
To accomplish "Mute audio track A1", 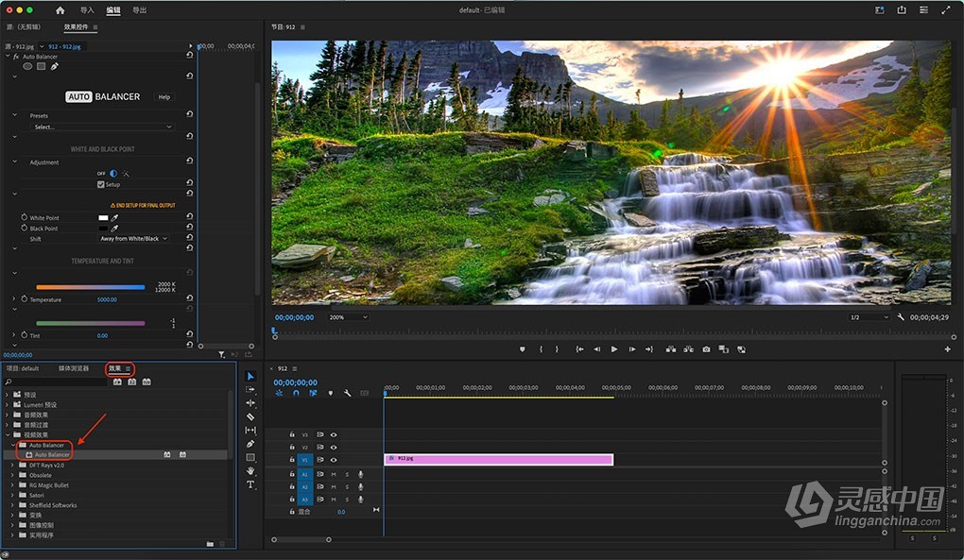I will point(334,474).
